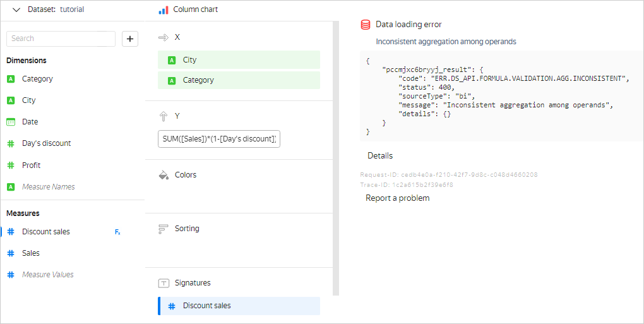
Task: Click the column chart type icon
Action: 163,10
